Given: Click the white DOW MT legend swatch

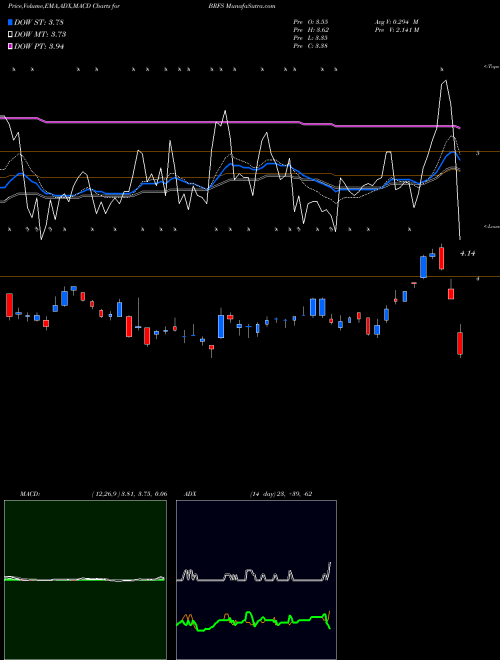Looking at the screenshot, I should click(11, 35).
